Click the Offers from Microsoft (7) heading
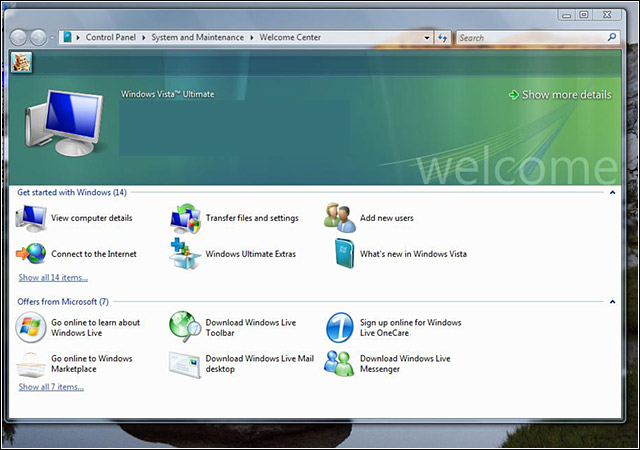The height and width of the screenshot is (450, 640). click(x=63, y=302)
